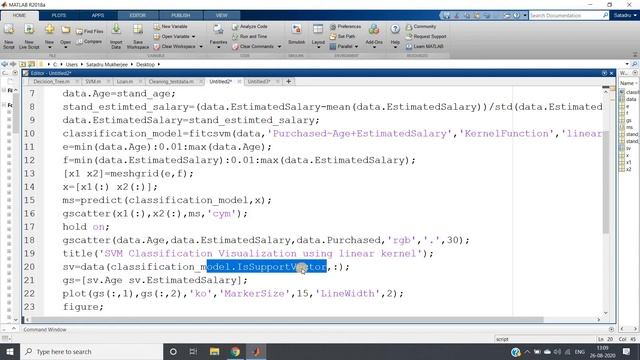Create a New Script

9,36
